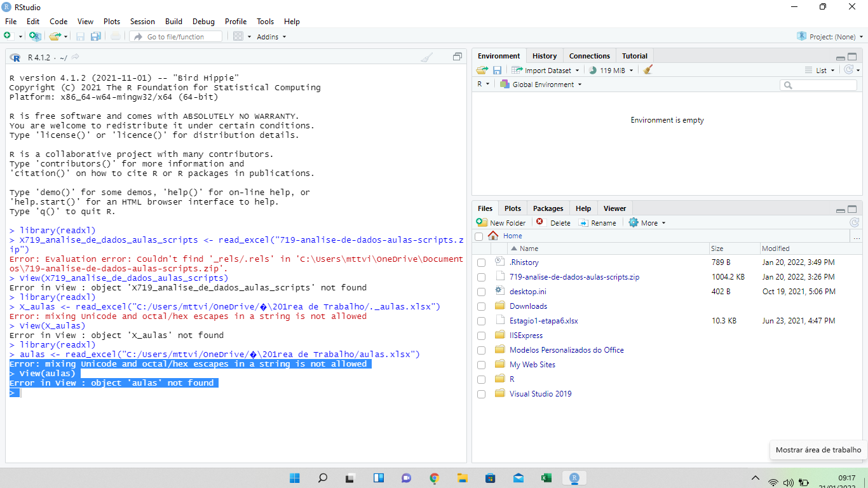Switch to the Packages tab
Screen dimensions: 868x488
pos(548,208)
